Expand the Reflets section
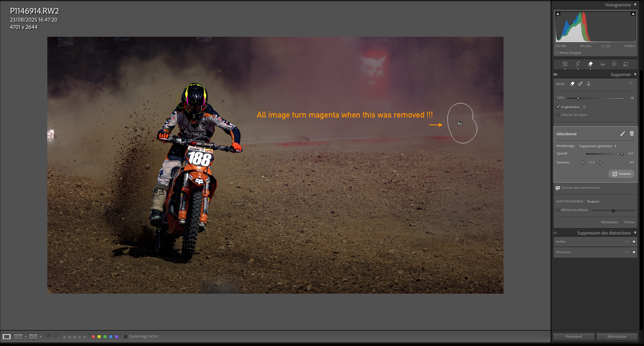 (x=634, y=242)
